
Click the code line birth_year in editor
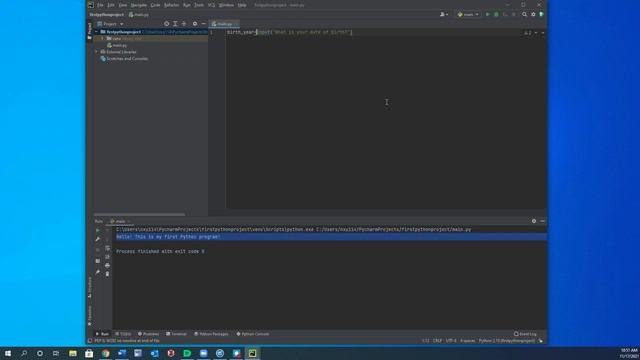tap(289, 32)
